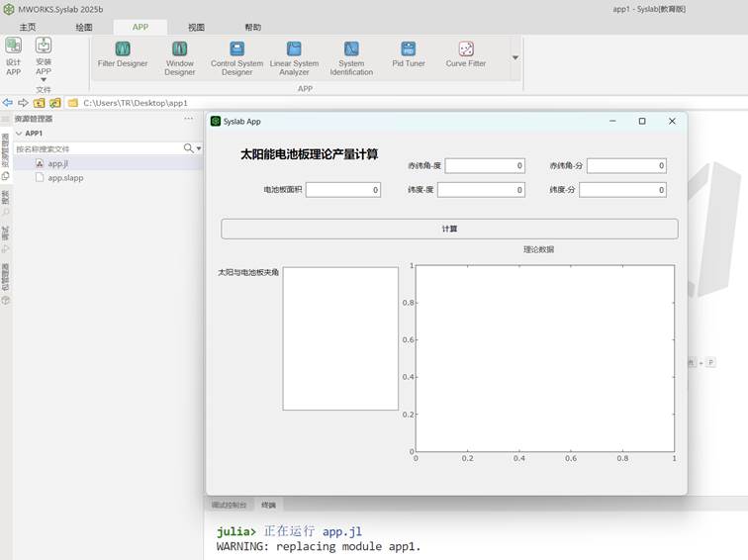Click the browse folder icon
This screenshot has width=748, height=560.
click(x=55, y=103)
